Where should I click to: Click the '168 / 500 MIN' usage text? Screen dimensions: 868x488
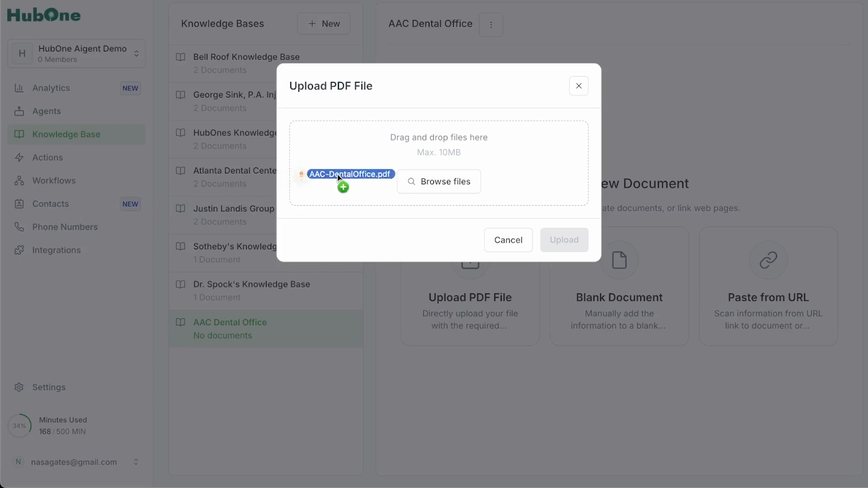point(62,432)
